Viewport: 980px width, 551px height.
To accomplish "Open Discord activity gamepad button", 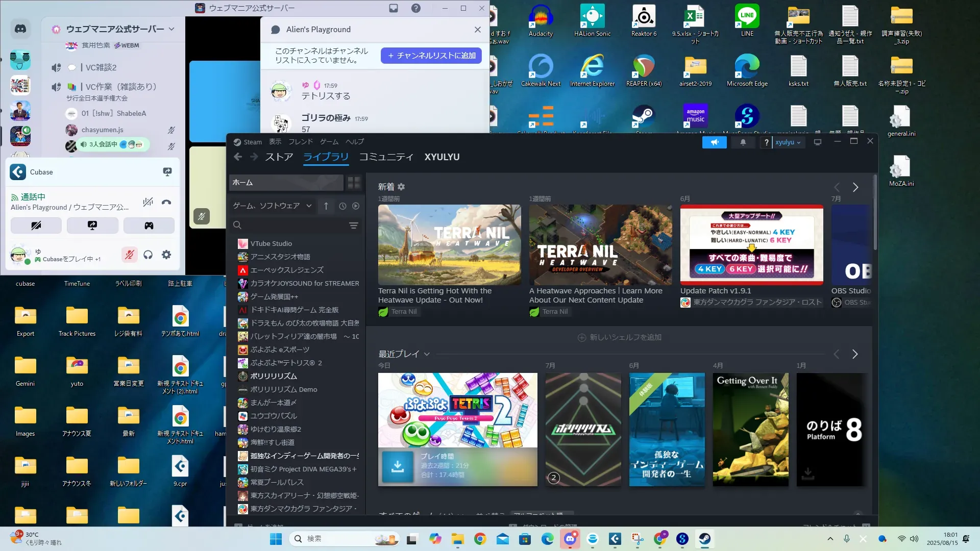I will (x=149, y=226).
